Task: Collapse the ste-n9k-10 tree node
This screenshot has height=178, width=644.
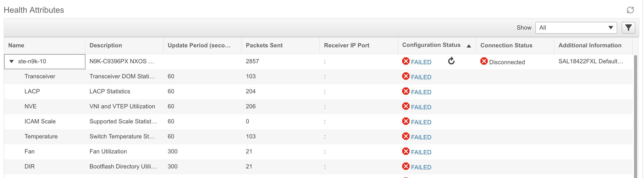Action: [12, 61]
